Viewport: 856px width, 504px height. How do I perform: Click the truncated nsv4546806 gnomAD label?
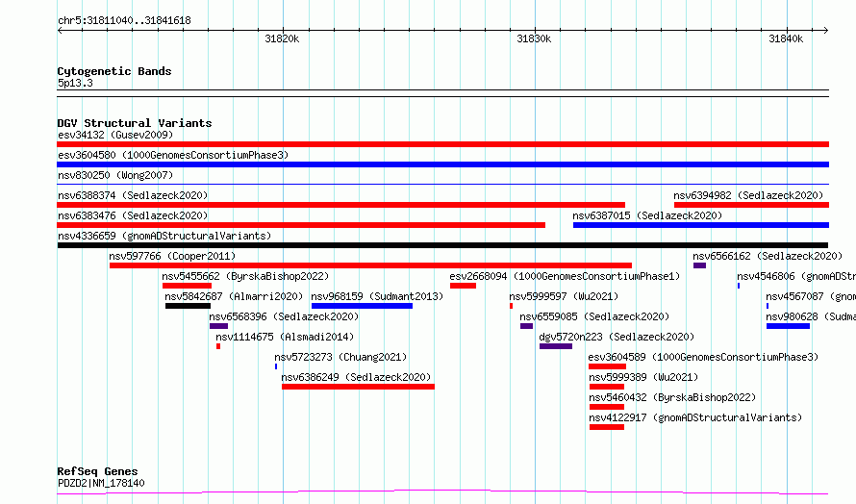[796, 276]
